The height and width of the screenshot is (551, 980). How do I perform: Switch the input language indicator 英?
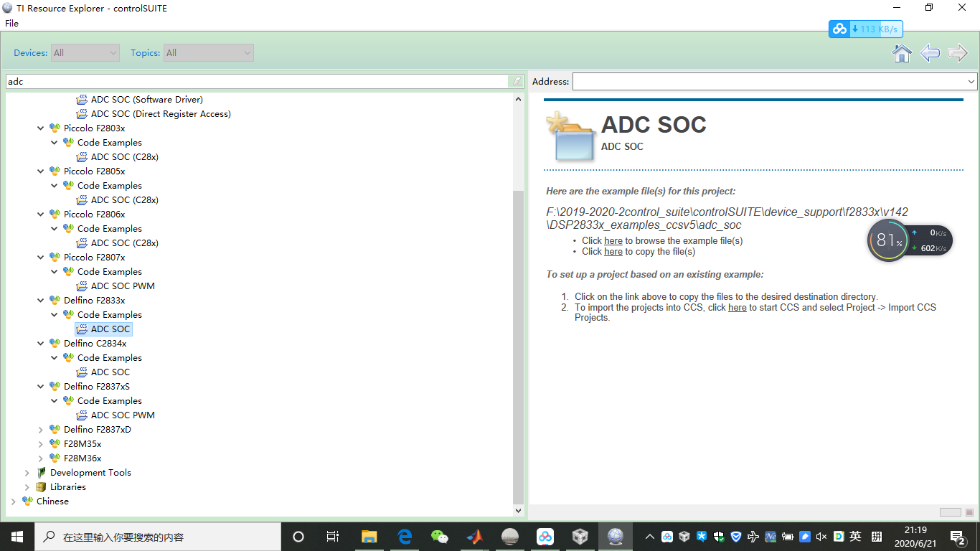click(855, 537)
